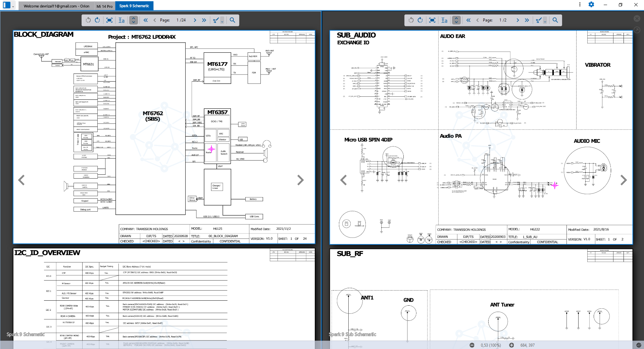
Task: Toggle continuous scroll mode in right viewer
Action: 456,20
